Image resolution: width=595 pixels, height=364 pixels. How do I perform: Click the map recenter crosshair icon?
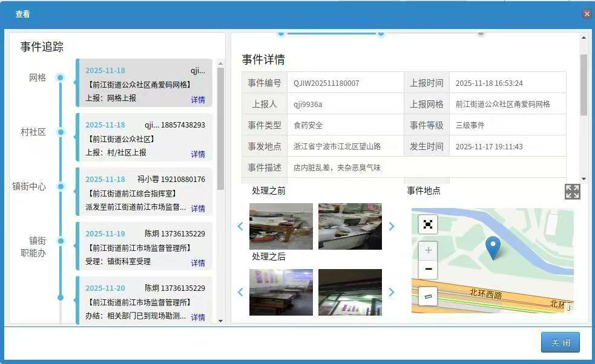point(428,224)
